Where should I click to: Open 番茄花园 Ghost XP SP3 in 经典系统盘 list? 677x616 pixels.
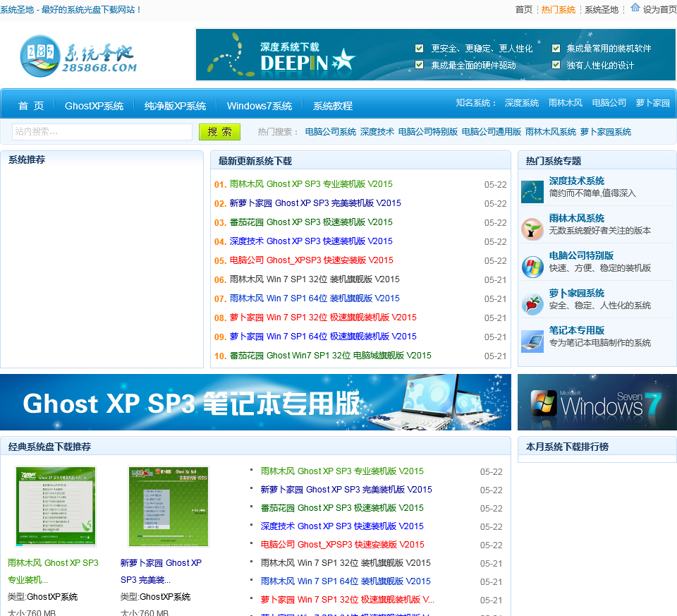[x=342, y=507]
